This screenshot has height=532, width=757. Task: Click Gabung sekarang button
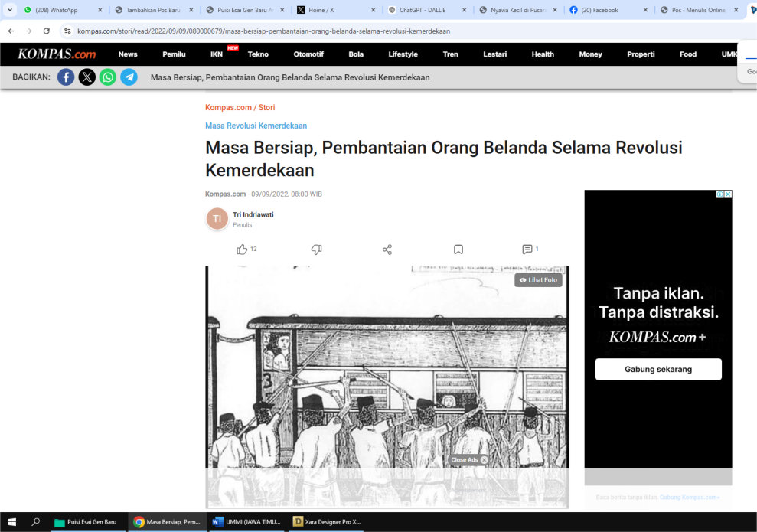click(657, 369)
